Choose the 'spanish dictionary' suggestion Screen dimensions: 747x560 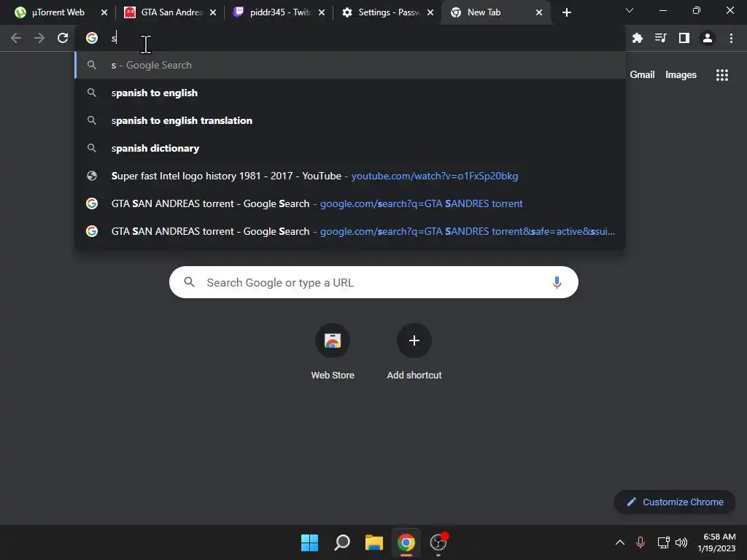[350, 148]
